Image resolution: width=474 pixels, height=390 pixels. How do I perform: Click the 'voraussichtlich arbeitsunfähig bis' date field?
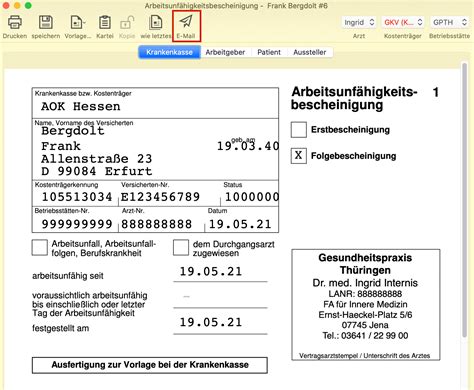(220, 297)
